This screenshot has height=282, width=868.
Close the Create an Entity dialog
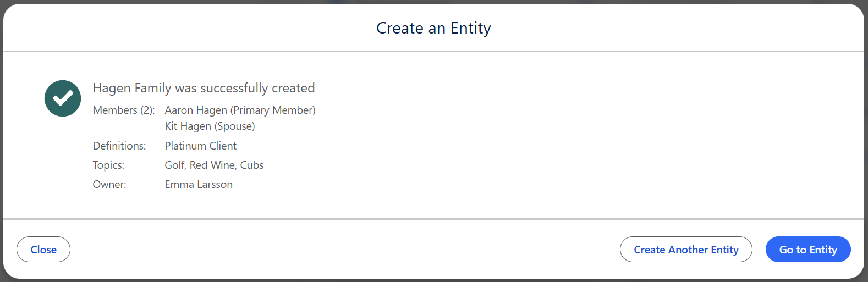(43, 250)
